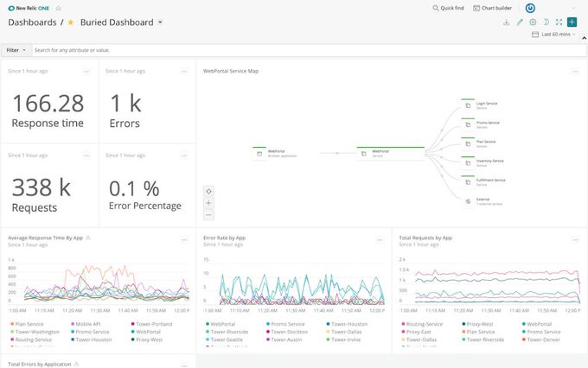Toggle Tower-Washington series in legend
Image resolution: width=588 pixels, height=368 pixels.
35,332
